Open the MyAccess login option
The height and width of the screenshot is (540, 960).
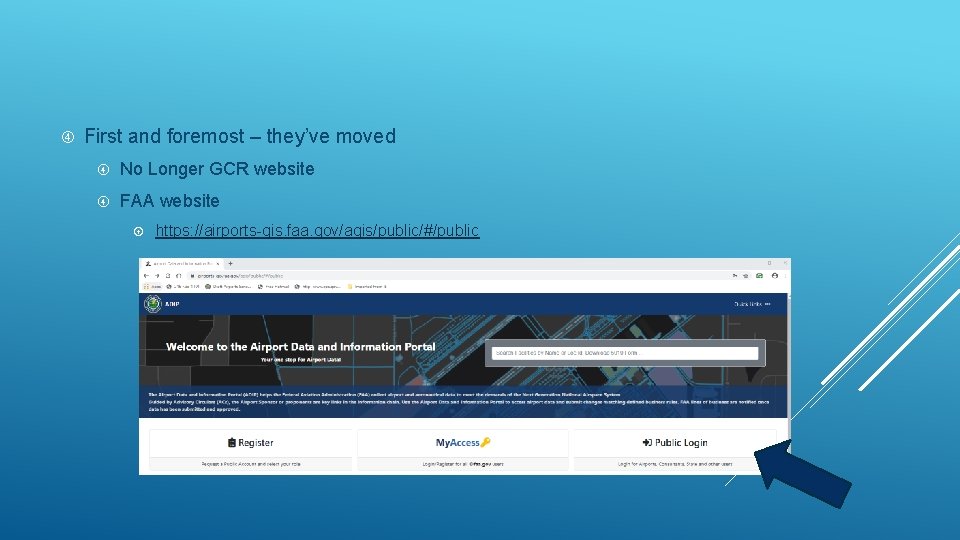[463, 443]
